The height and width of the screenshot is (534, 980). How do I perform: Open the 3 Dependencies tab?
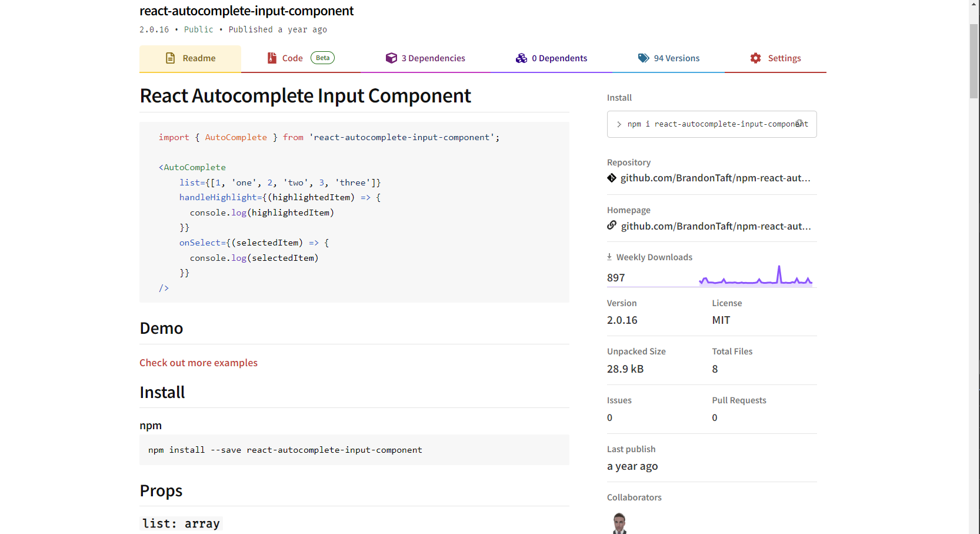pos(425,58)
